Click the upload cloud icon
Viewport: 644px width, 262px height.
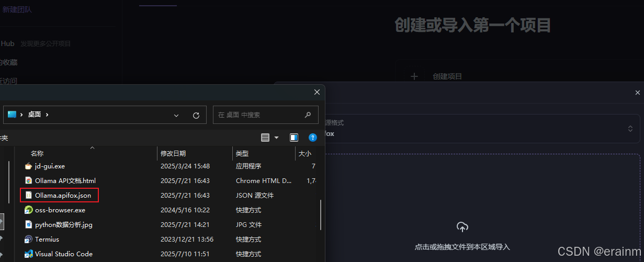462,227
